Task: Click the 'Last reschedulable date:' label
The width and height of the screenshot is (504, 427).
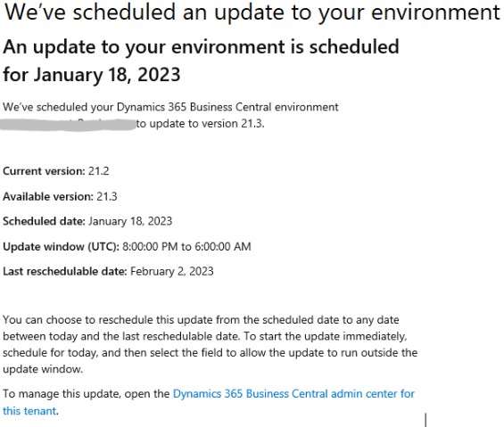Action: [x=65, y=272]
